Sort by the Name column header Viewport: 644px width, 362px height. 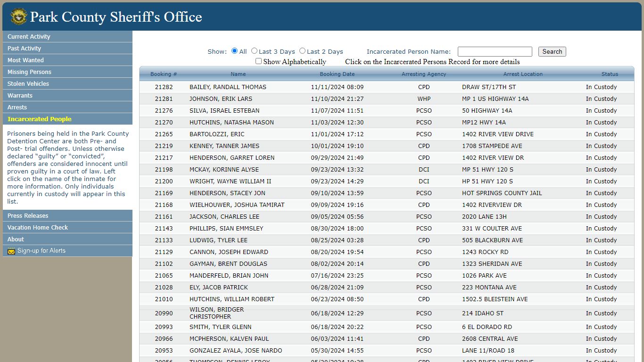238,74
